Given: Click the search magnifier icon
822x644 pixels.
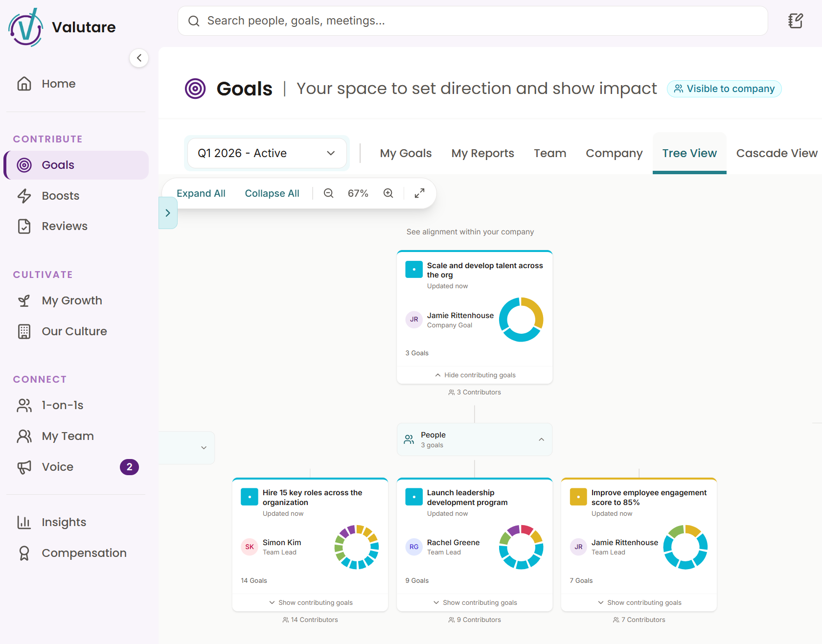Looking at the screenshot, I should point(194,21).
